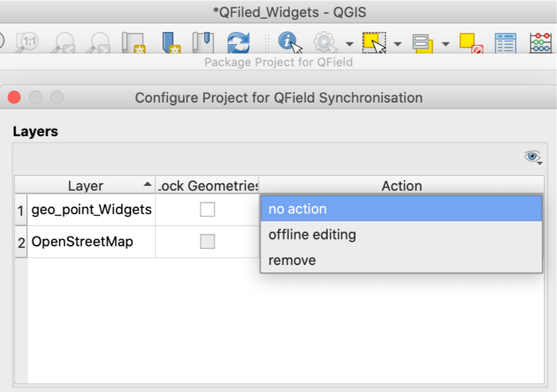The image size is (557, 392).
Task: Open the Select by Form dropdown arrow
Action: (446, 44)
